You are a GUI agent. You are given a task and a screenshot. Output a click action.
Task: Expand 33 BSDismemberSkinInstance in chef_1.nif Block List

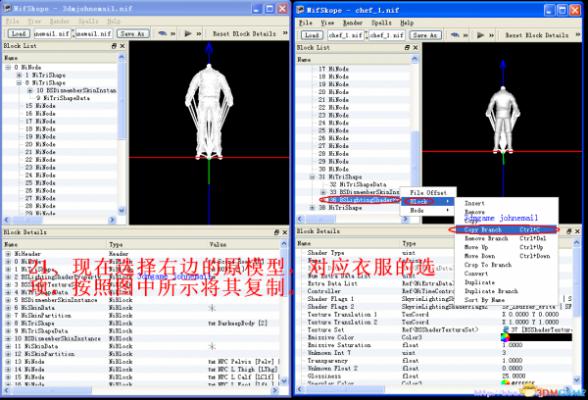click(x=323, y=192)
